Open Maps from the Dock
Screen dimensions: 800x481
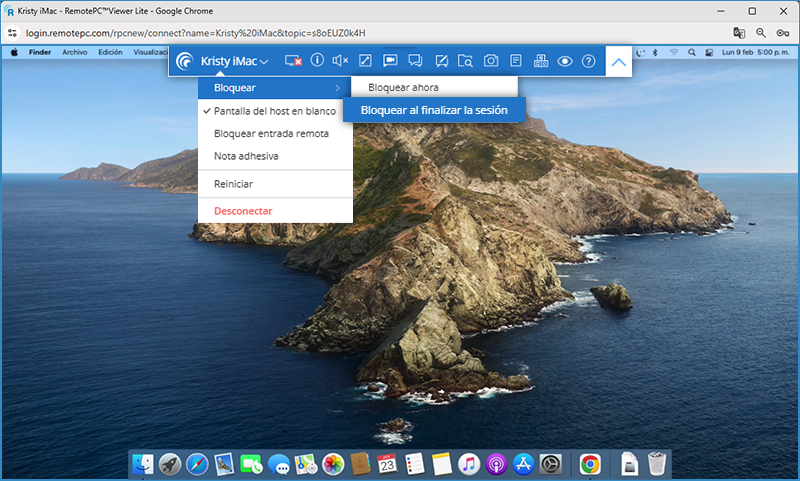[x=306, y=464]
